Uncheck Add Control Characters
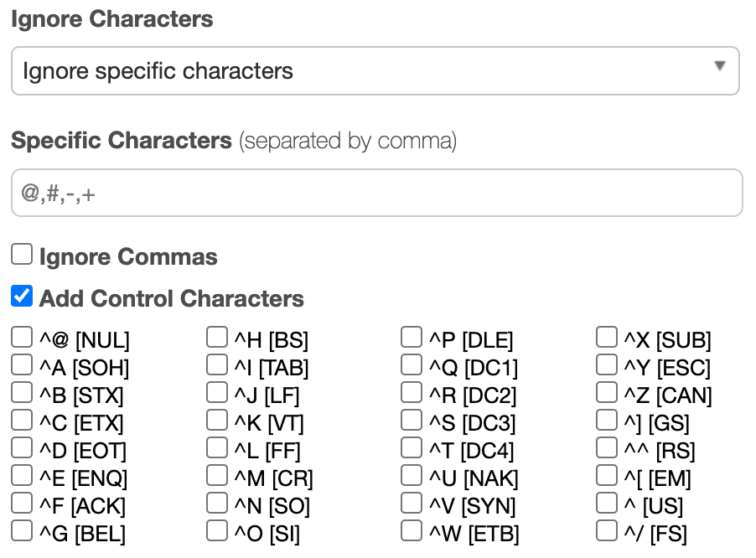The height and width of the screenshot is (558, 756). 22,297
